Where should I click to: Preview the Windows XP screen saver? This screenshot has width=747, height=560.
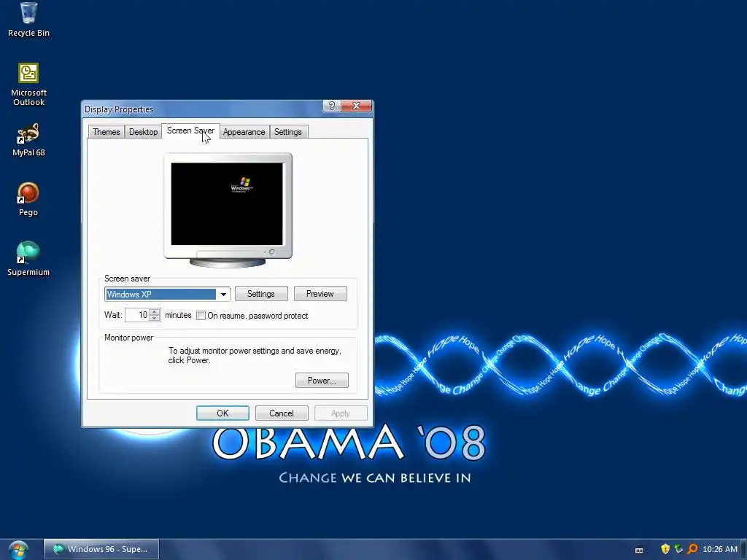click(x=320, y=294)
